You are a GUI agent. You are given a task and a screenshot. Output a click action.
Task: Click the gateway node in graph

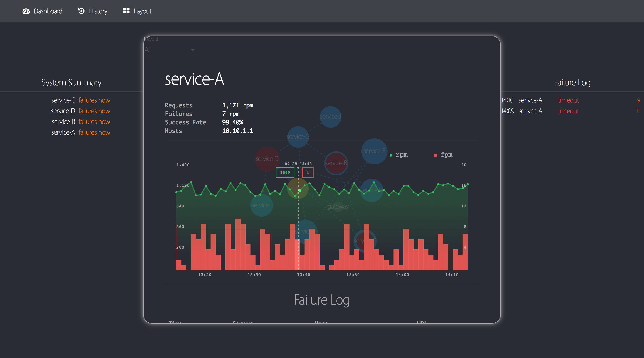click(338, 207)
